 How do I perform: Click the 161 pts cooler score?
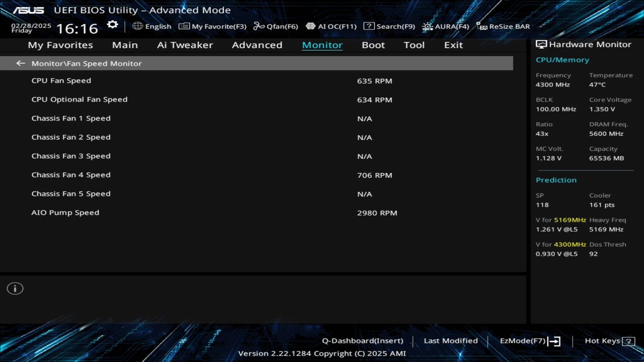[602, 205]
